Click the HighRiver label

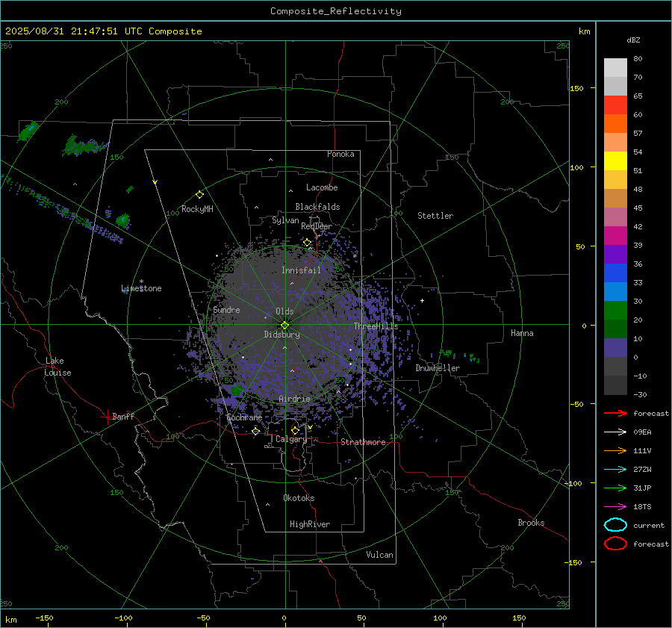(309, 524)
